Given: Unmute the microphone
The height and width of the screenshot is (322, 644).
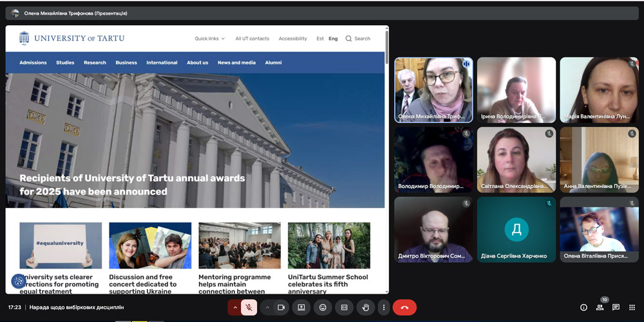Looking at the screenshot, I should click(x=249, y=307).
